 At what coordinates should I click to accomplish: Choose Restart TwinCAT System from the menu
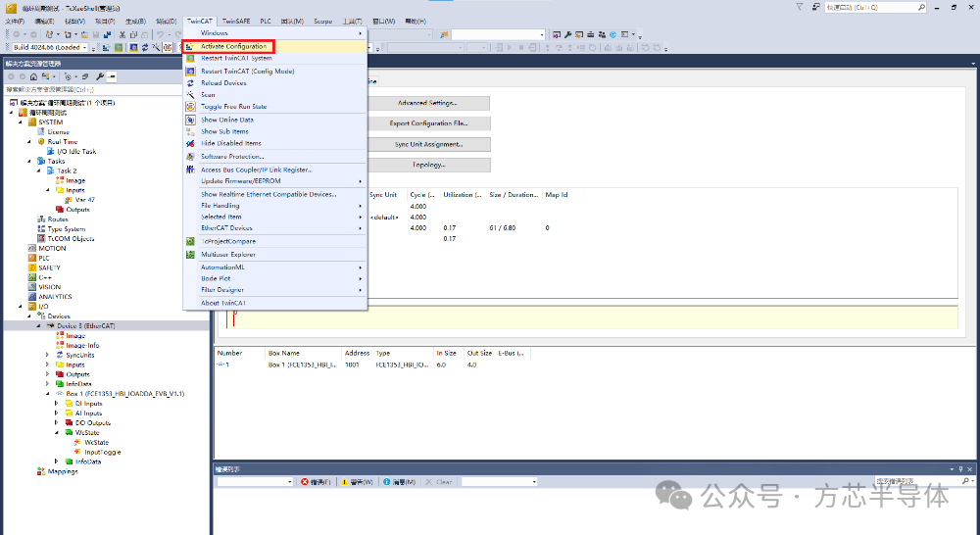[274, 58]
